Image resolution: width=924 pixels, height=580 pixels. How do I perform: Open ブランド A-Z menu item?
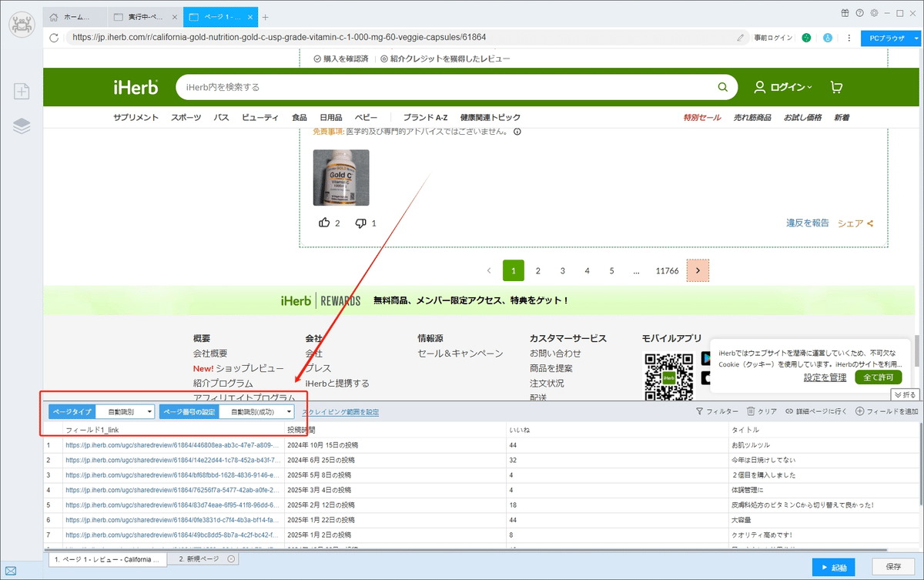coord(425,118)
